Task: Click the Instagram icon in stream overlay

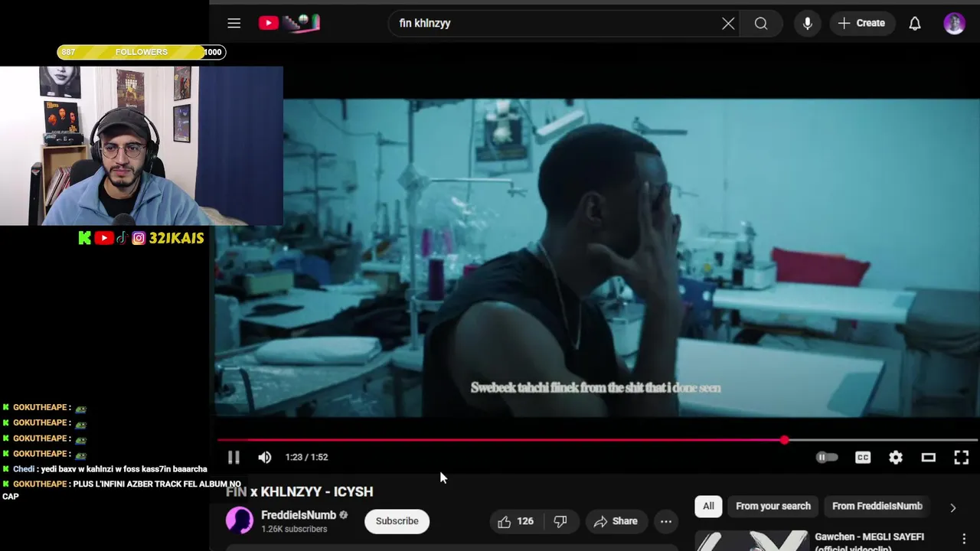Action: [139, 238]
